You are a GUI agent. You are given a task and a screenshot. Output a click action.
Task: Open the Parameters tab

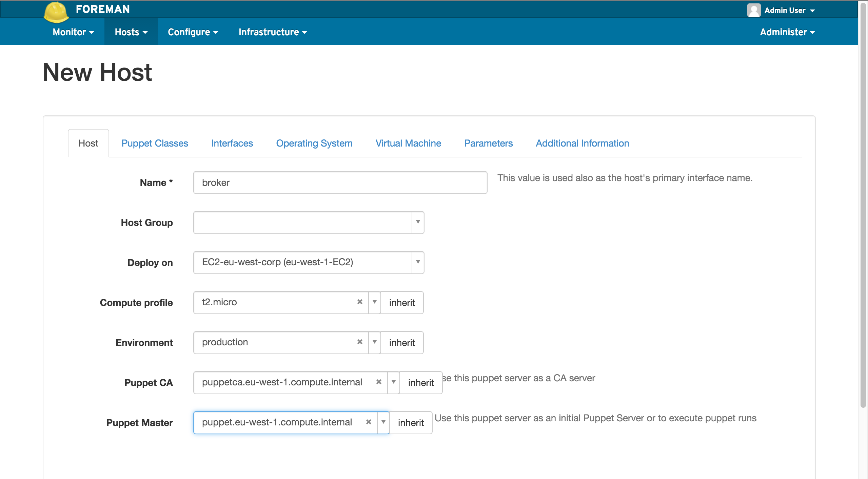click(x=488, y=143)
